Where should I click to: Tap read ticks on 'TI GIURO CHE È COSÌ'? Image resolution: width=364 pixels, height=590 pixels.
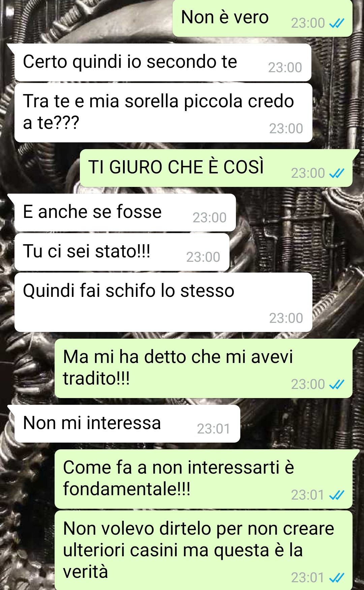336,173
